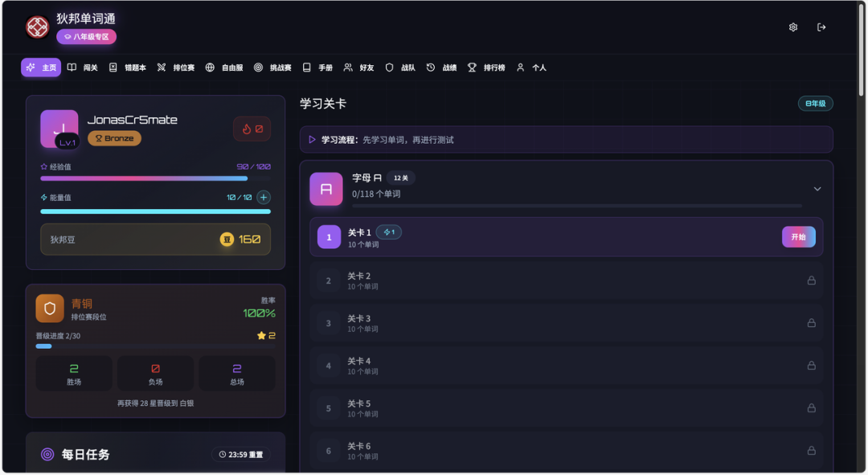868x475 pixels.
Task: Start level 关卡 1 with 开始 button
Action: tap(798, 237)
